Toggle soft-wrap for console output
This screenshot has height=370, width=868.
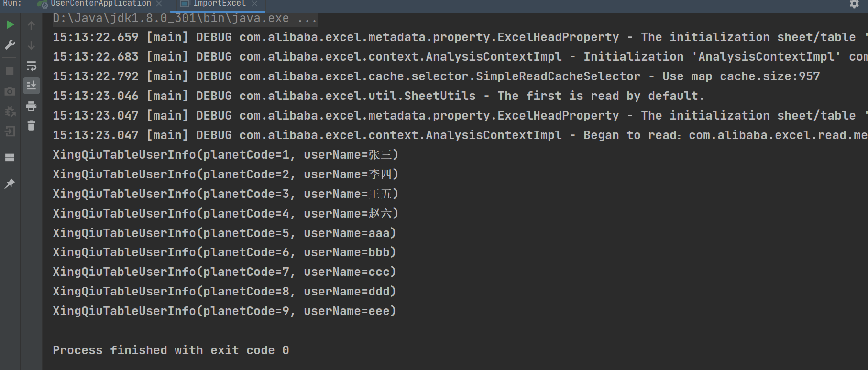[x=31, y=66]
